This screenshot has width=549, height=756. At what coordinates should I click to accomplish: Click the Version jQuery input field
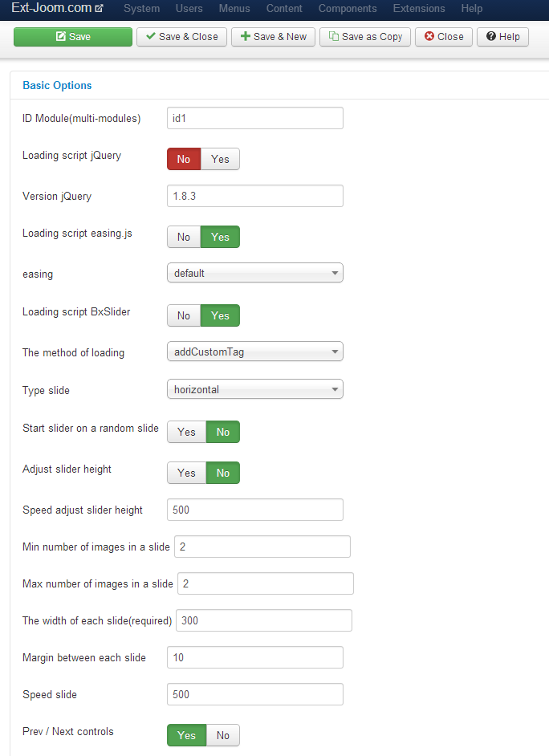(255, 196)
